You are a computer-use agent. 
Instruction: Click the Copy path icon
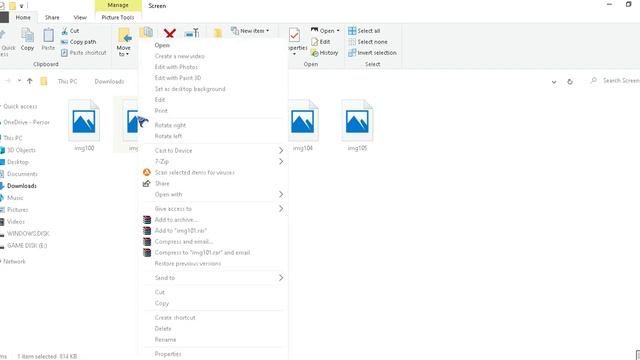[x=64, y=42]
